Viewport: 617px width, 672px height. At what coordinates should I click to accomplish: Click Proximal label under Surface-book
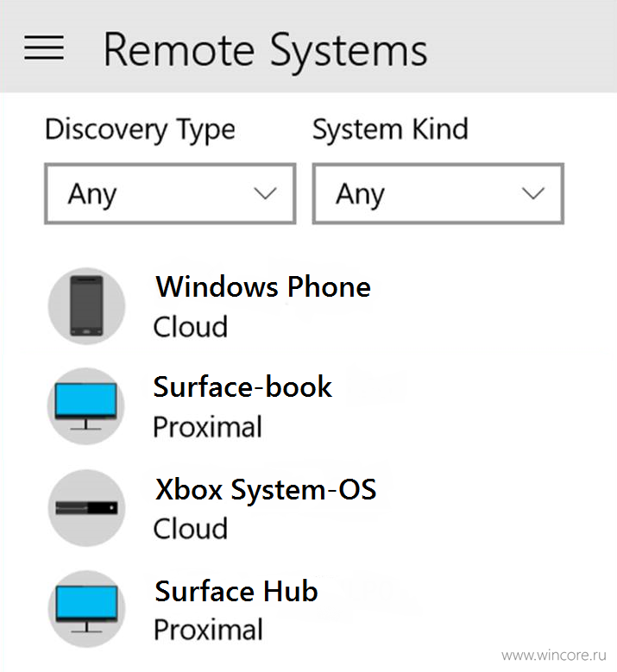207,427
